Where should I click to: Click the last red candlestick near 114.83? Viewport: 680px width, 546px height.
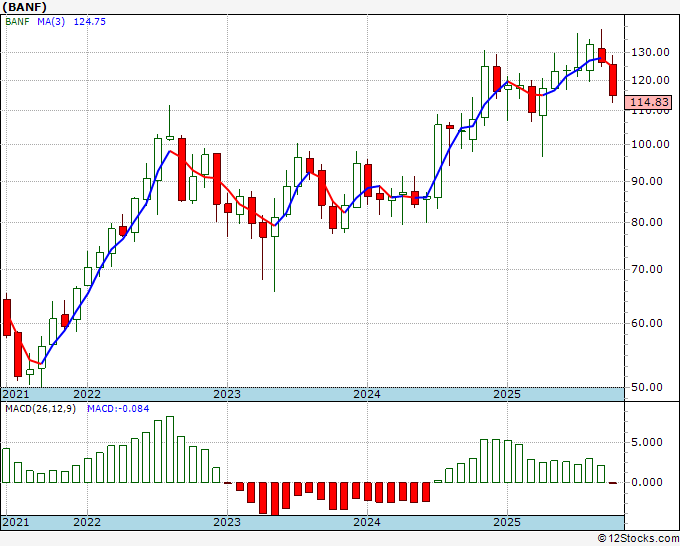point(613,80)
